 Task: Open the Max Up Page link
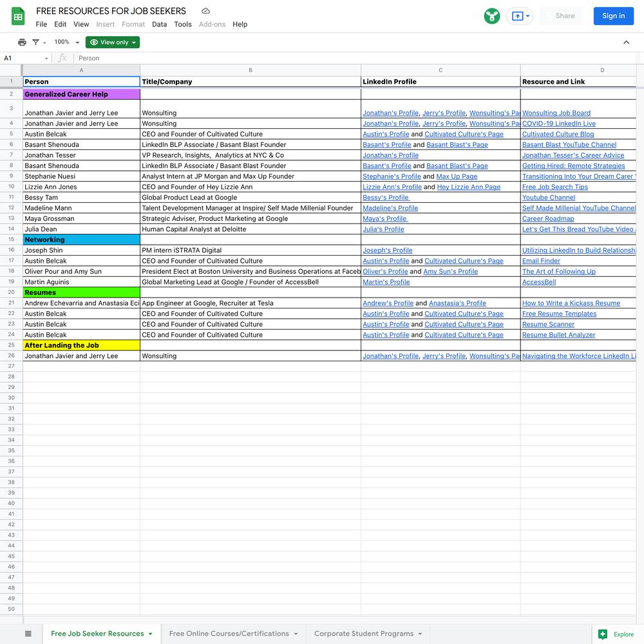(x=457, y=176)
